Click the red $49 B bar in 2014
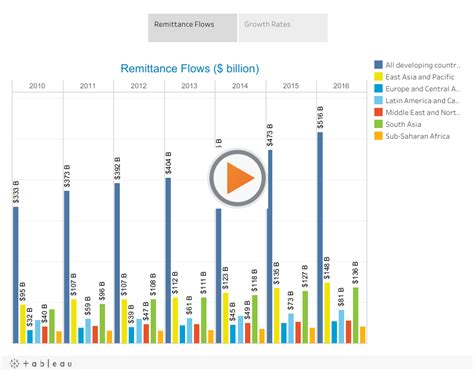 pos(247,333)
